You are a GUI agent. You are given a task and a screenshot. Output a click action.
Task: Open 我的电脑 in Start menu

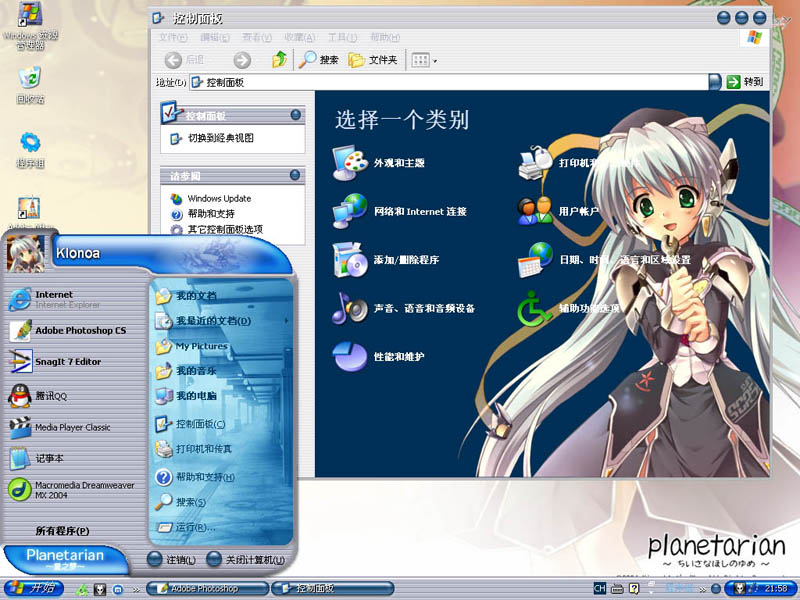(x=221, y=395)
